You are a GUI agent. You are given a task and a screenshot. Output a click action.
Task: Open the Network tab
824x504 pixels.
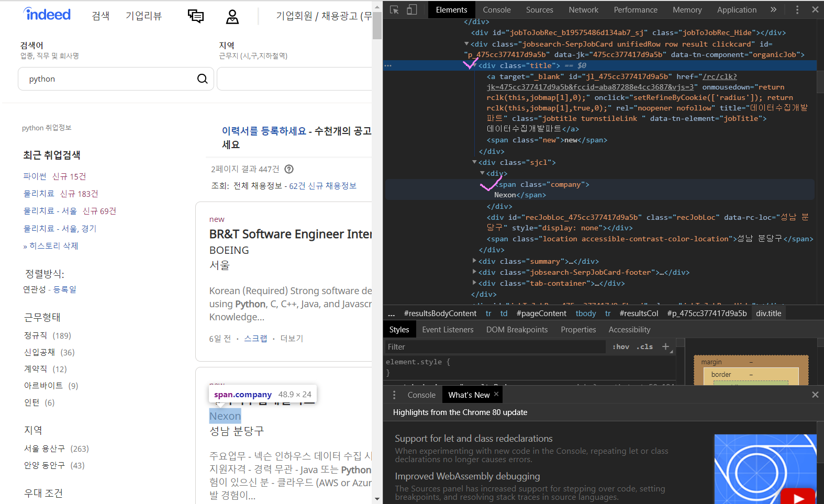point(583,10)
